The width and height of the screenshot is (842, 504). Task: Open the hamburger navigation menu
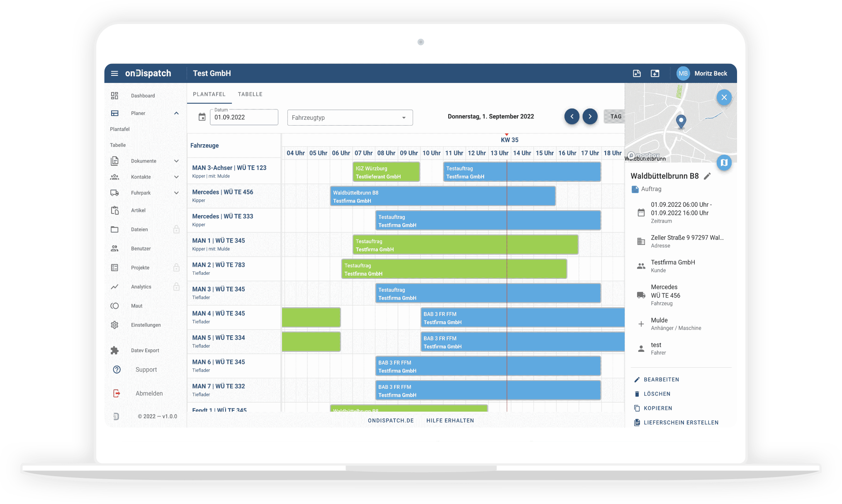click(x=114, y=73)
